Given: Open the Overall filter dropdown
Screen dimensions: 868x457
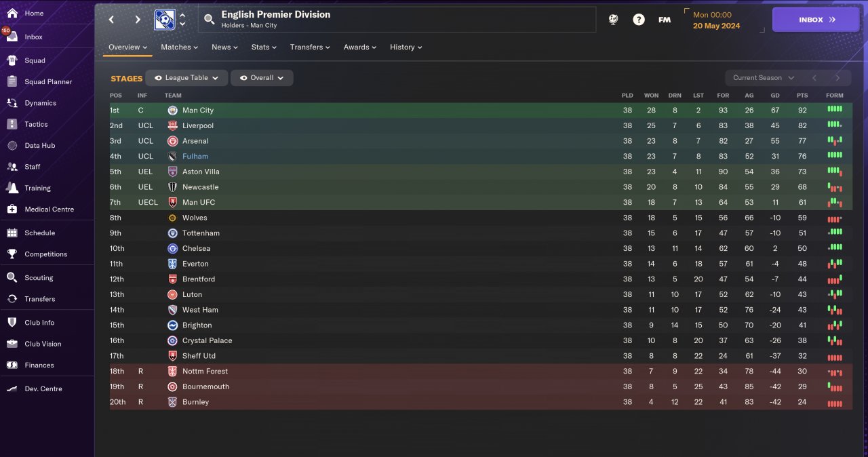Looking at the screenshot, I should coord(262,78).
